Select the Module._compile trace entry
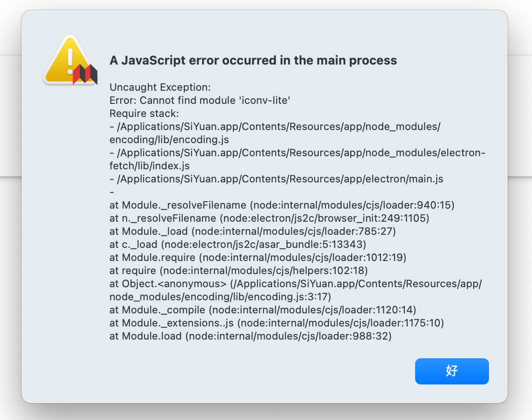532x420 pixels. coord(262,310)
